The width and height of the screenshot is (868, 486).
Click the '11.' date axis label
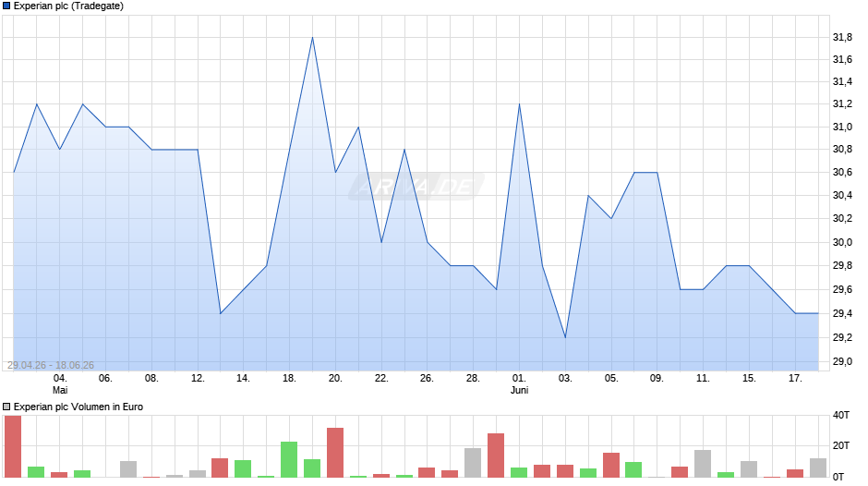pos(703,378)
